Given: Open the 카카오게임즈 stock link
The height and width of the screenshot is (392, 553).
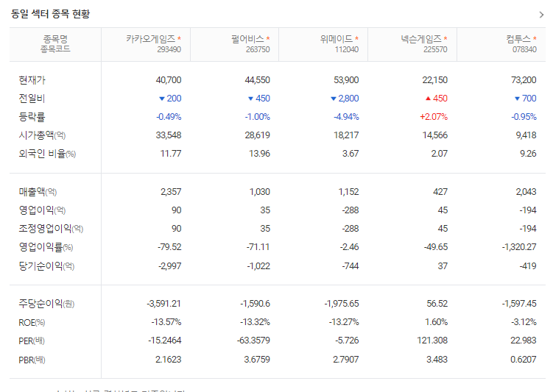Looking at the screenshot, I should click(151, 39).
